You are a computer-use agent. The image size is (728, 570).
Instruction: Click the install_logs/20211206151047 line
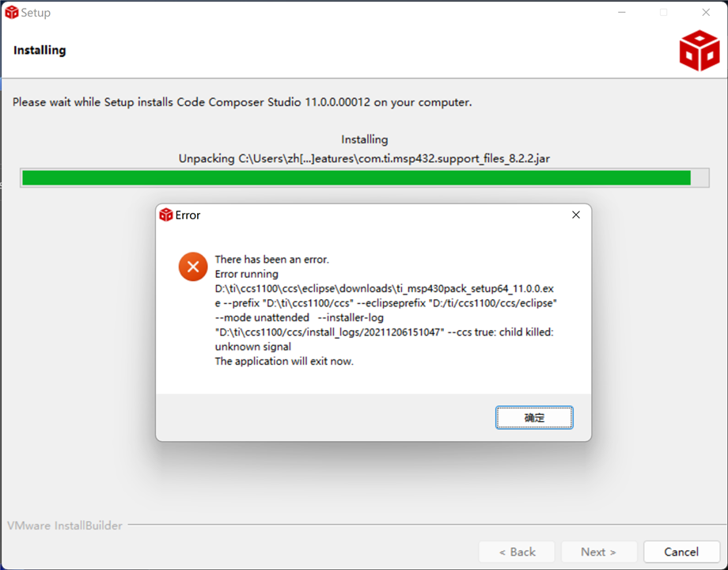[x=384, y=332]
